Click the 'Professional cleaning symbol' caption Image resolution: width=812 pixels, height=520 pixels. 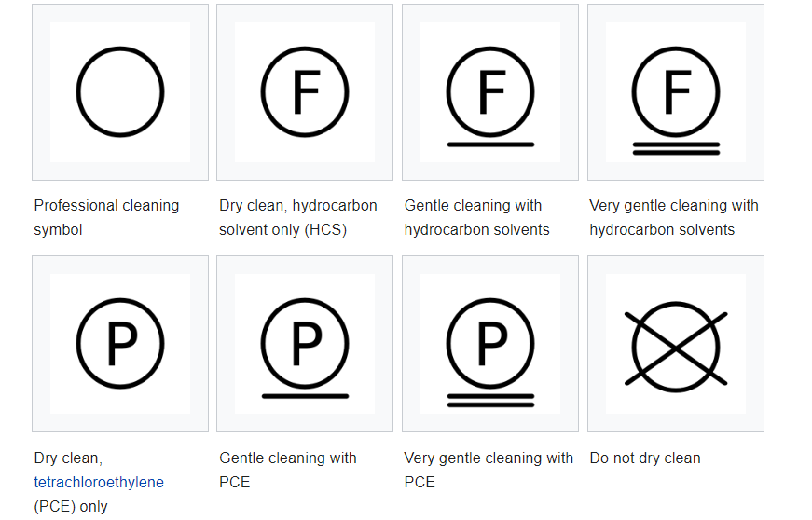(x=106, y=217)
